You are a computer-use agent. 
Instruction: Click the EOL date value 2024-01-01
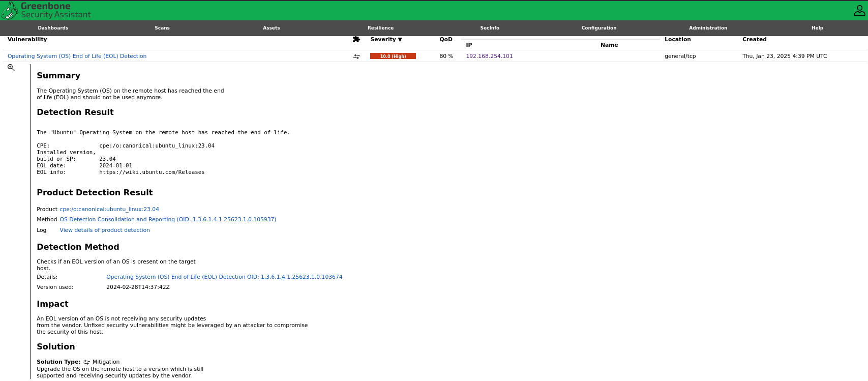point(115,166)
